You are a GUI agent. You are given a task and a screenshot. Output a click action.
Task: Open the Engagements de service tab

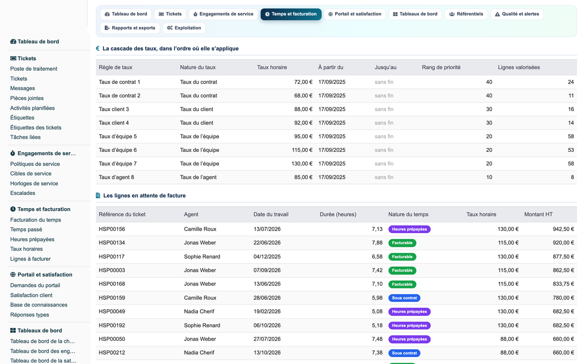[x=223, y=14]
